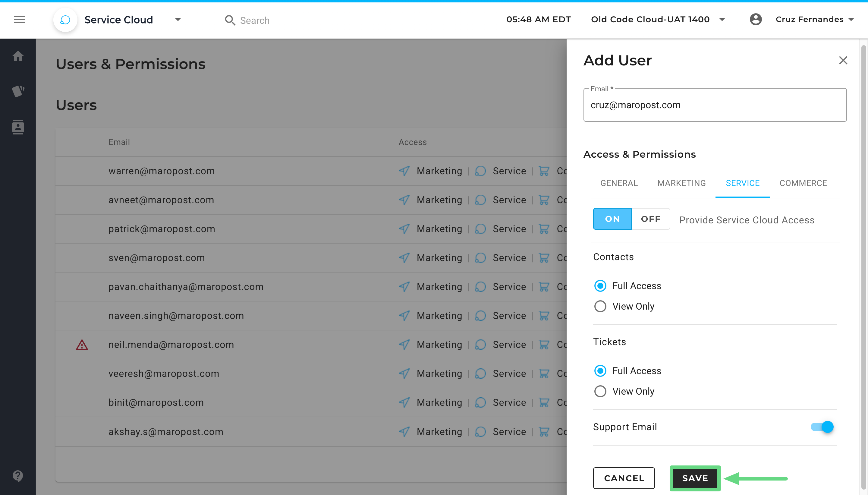The height and width of the screenshot is (495, 868).
Task: Open the tickets icon in the sidebar
Action: point(18,91)
